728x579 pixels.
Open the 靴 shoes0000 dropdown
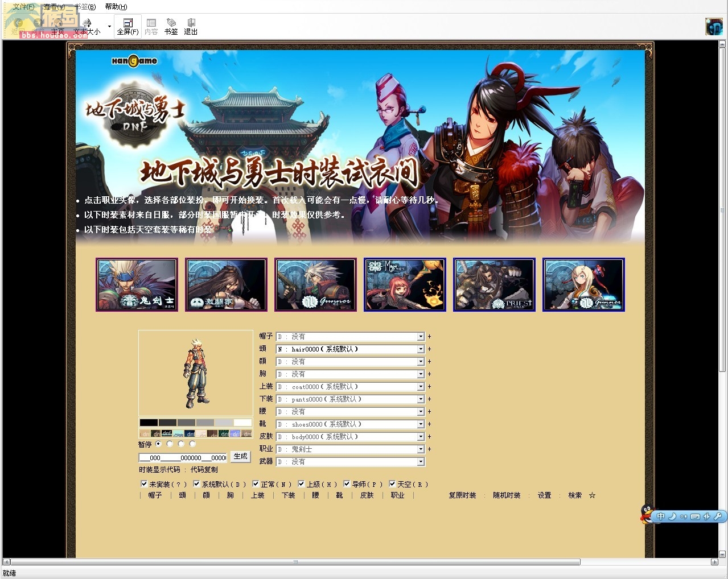350,424
